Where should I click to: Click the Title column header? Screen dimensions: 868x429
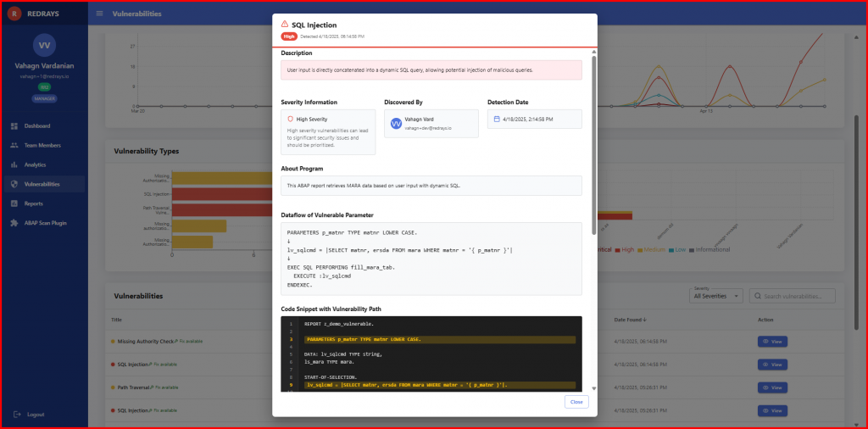[116, 320]
